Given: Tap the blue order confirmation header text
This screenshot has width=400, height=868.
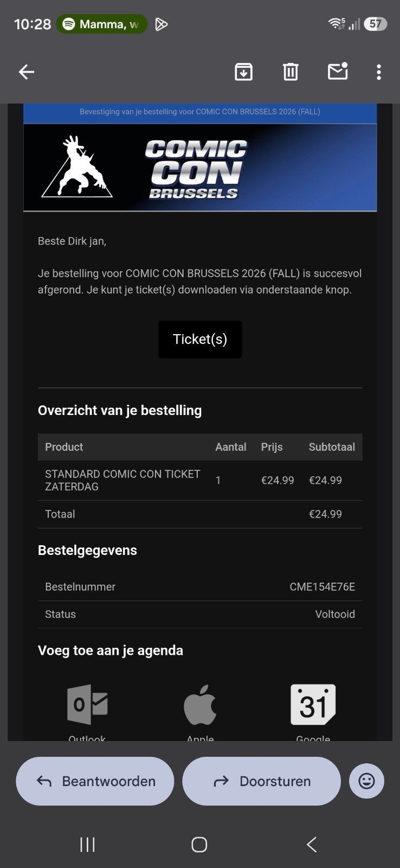Looking at the screenshot, I should 200,112.
